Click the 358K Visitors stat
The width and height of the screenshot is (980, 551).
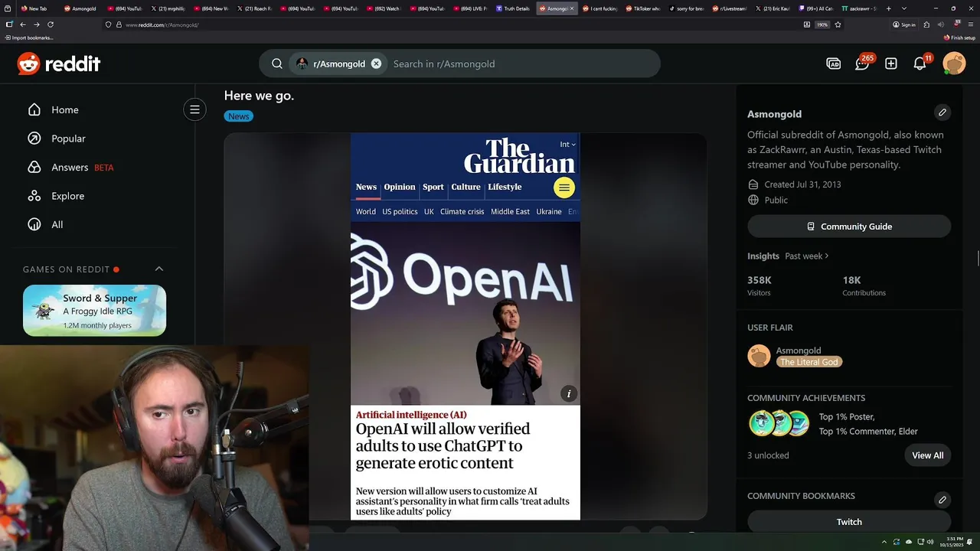coord(759,285)
